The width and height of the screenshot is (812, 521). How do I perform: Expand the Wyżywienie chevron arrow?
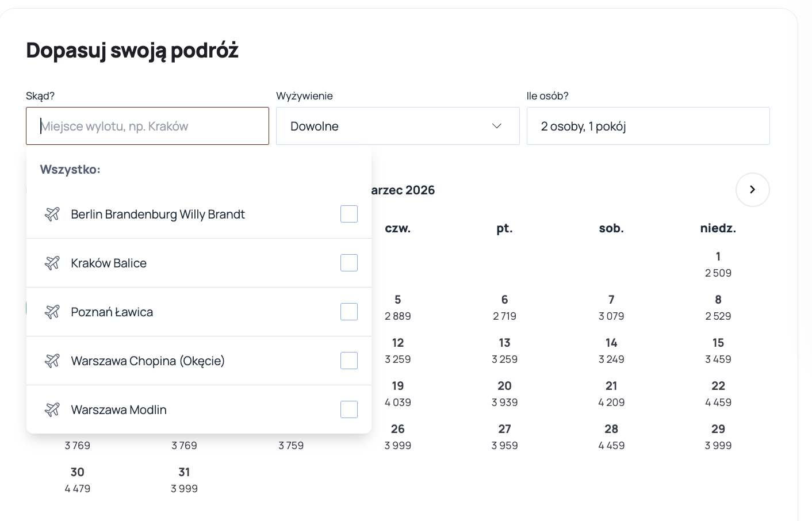(x=497, y=126)
